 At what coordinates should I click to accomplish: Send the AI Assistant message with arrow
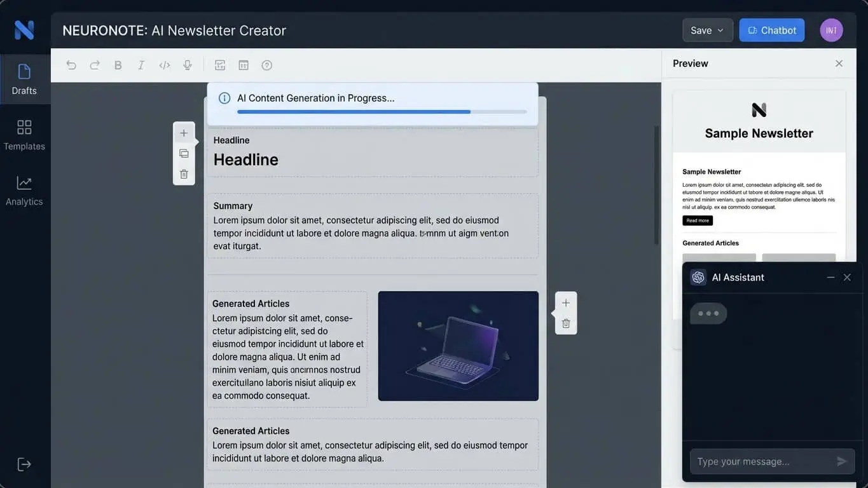842,461
